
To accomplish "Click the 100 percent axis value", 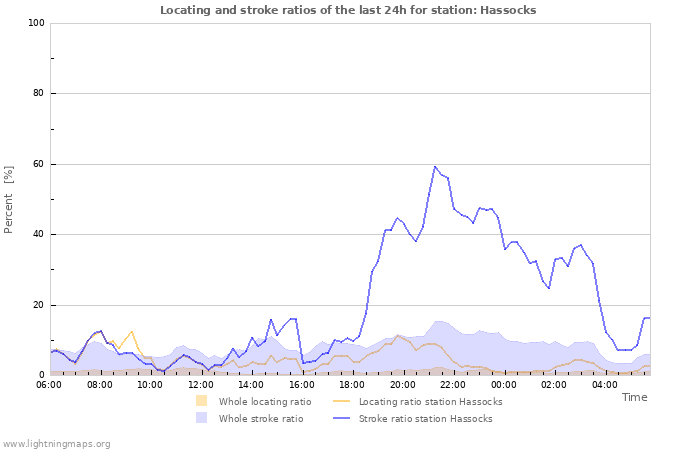I will [x=36, y=23].
